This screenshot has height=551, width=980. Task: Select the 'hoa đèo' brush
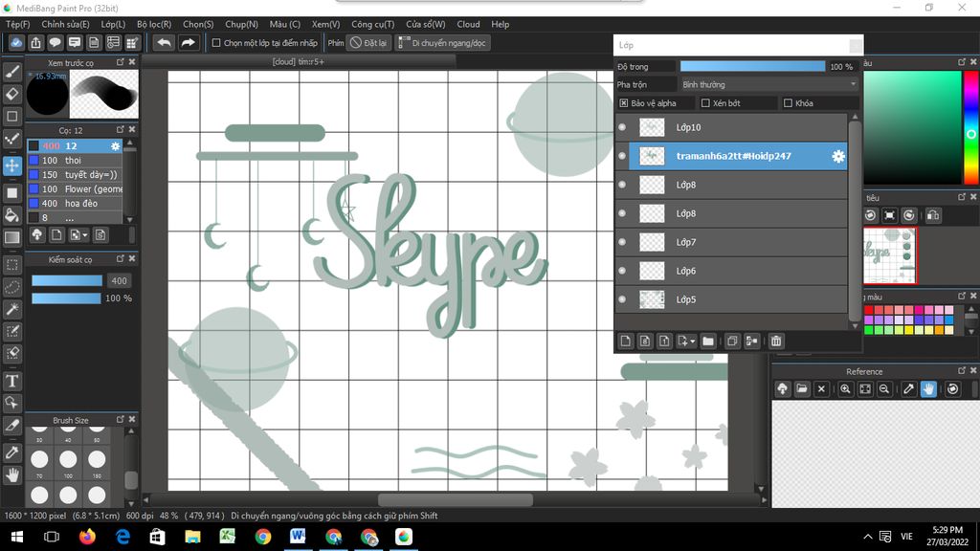[x=75, y=203]
